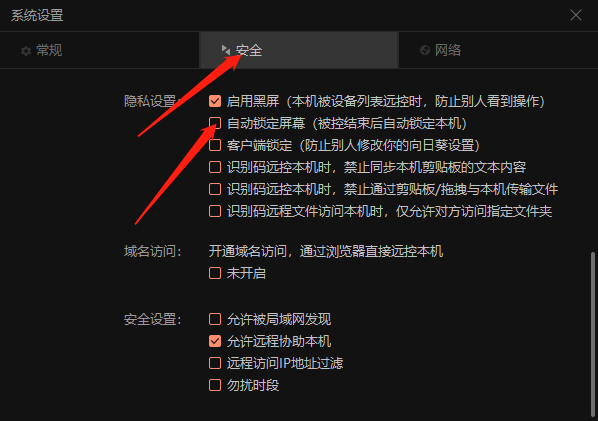Enable 允许被局域网发现
Image resolution: width=598 pixels, height=421 pixels.
pos(215,319)
